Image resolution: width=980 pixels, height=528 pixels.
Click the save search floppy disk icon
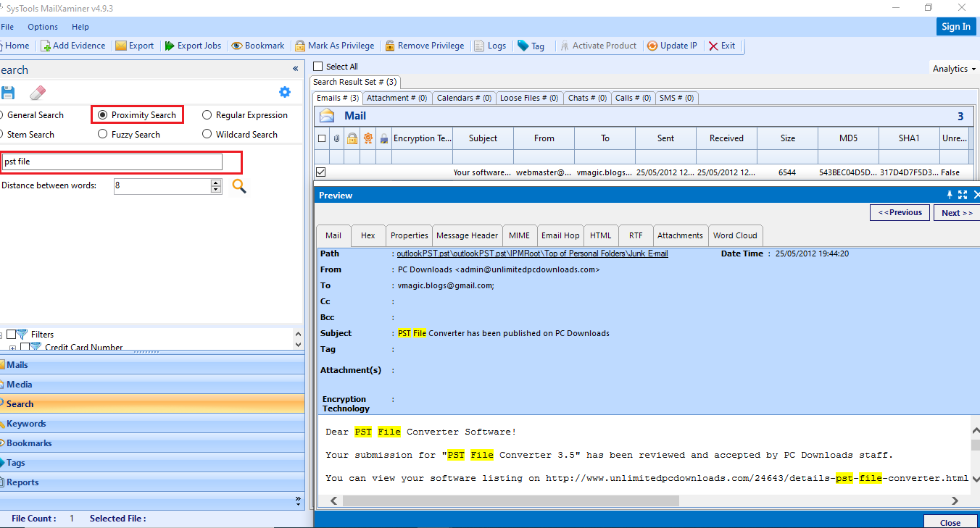tap(9, 92)
